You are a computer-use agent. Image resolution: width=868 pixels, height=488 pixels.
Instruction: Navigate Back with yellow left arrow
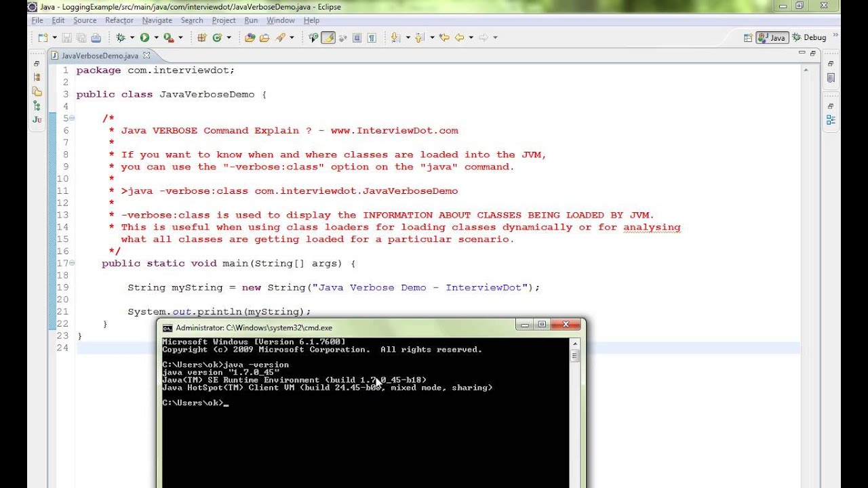point(459,38)
